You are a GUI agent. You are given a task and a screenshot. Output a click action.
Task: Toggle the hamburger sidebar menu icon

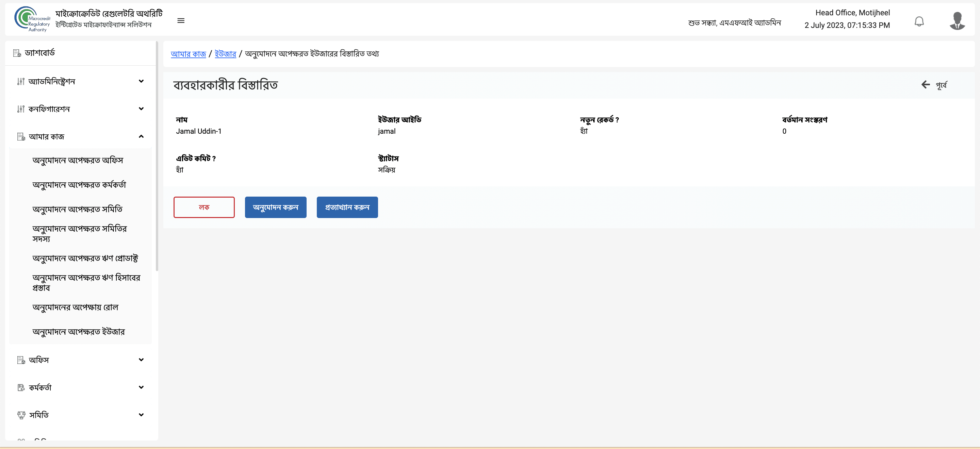[181, 20]
